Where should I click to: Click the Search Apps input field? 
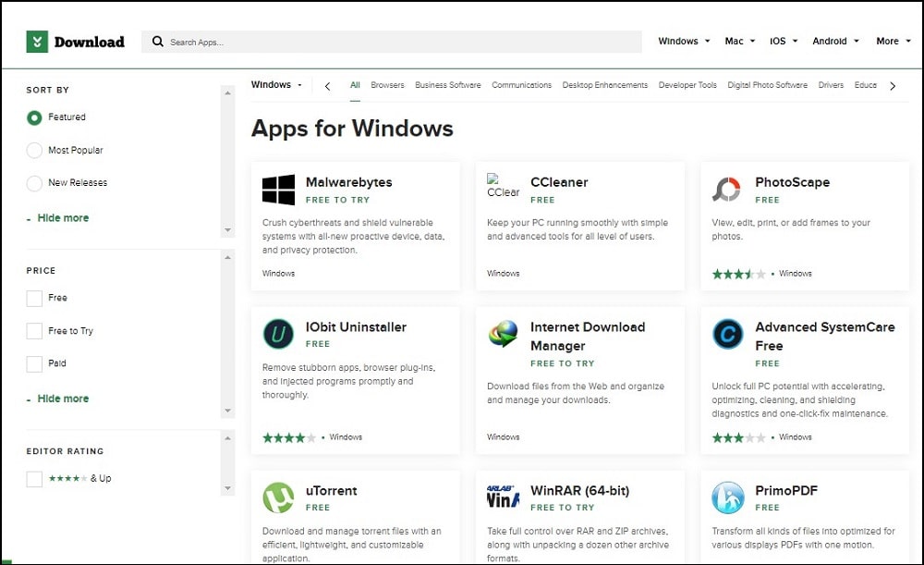pos(391,42)
